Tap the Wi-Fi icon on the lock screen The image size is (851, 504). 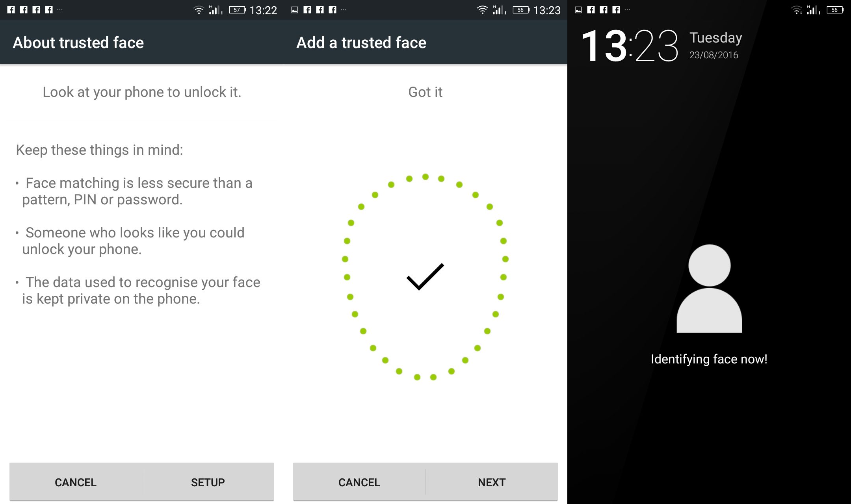(x=797, y=10)
